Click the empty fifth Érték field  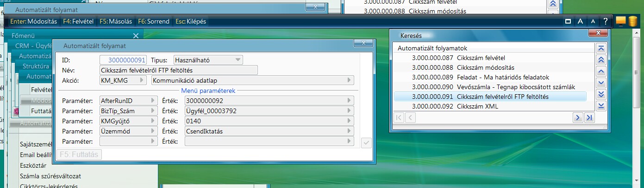tap(269, 141)
